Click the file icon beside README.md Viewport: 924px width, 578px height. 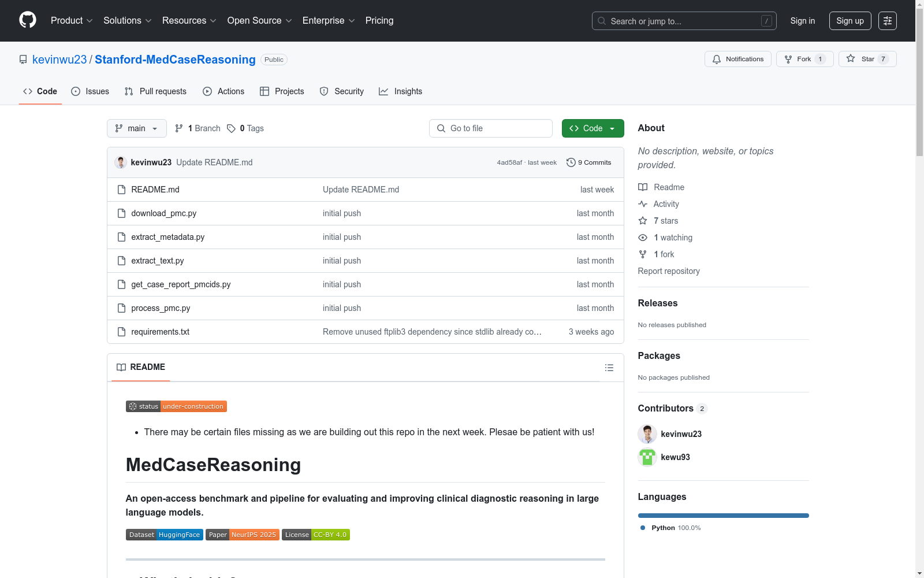point(121,190)
